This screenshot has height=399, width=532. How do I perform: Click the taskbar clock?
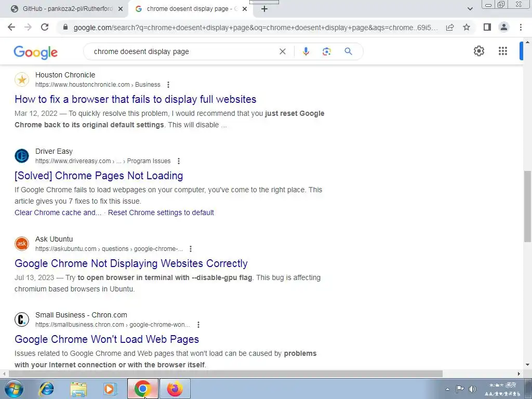pos(503,389)
